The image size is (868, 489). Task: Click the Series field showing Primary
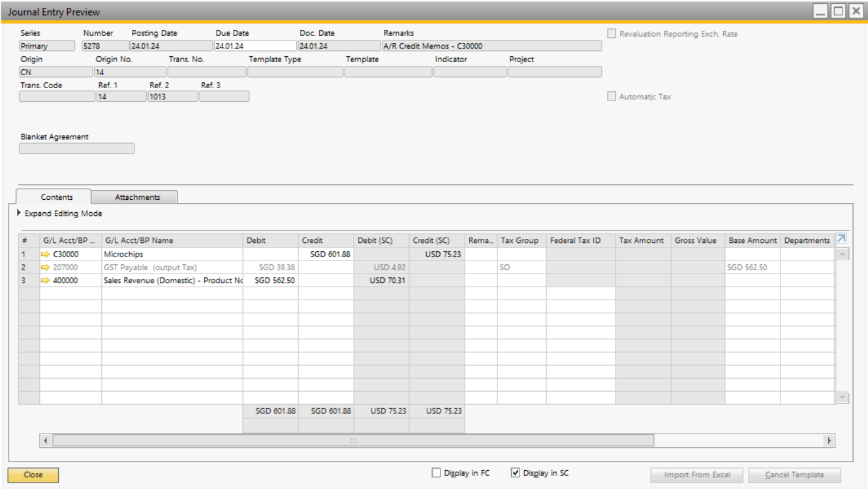47,46
